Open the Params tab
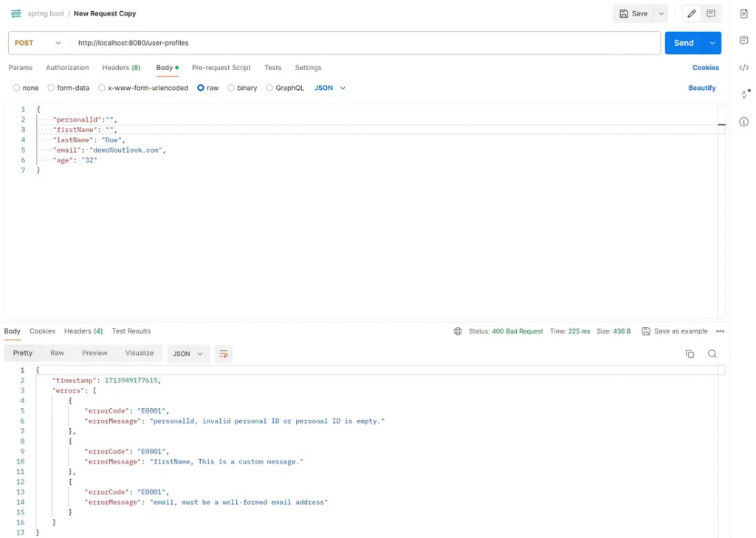Screen dimensions: 756x538 (20, 67)
